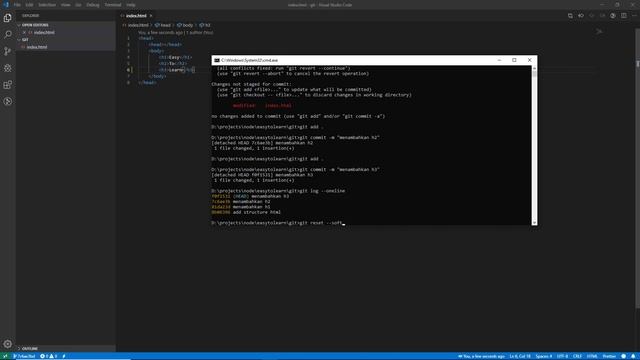Screen dimensions: 640x360
Task: Click the cmd.exe window title icon
Action: point(217,60)
